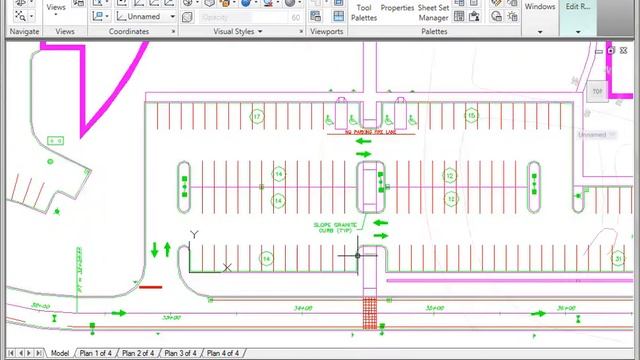Switch to the Model tab
Viewport: 640px width, 360px height.
(60, 353)
